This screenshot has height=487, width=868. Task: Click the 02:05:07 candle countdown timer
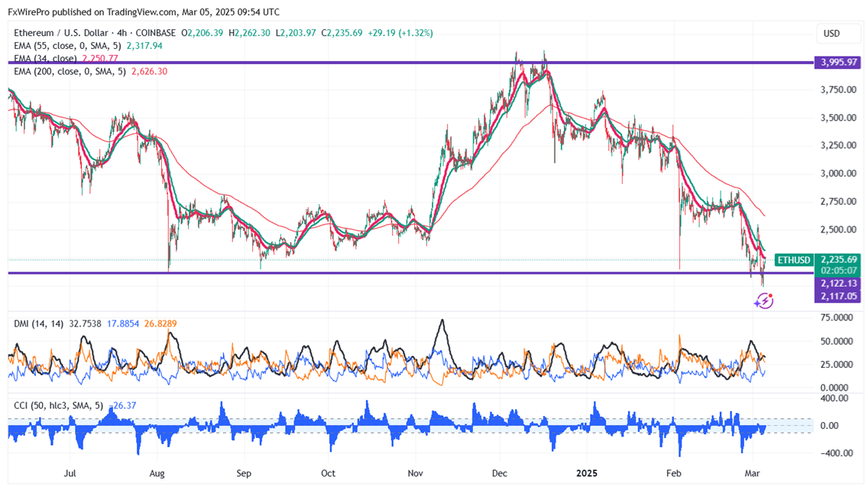point(838,271)
